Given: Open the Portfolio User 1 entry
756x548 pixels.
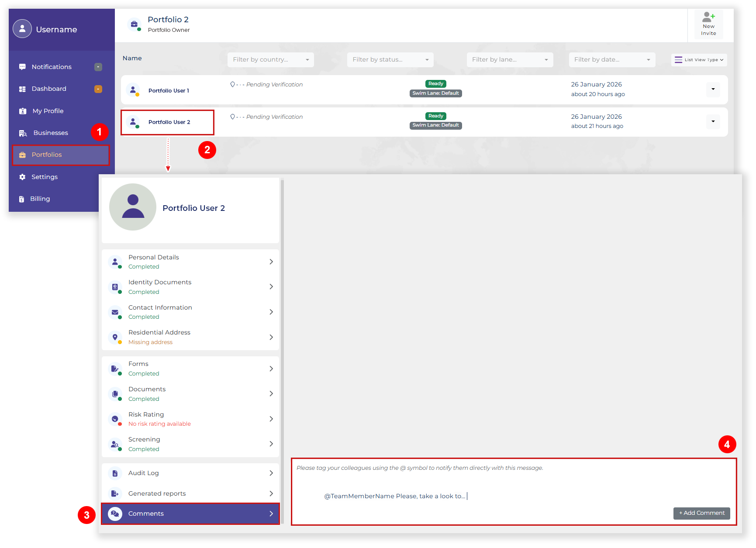Looking at the screenshot, I should 169,91.
